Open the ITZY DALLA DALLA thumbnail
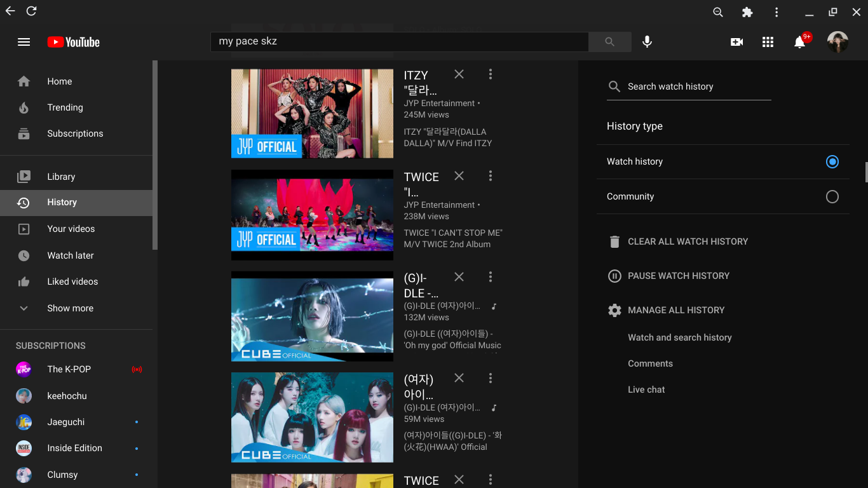Viewport: 868px width, 488px height. pyautogui.click(x=312, y=113)
